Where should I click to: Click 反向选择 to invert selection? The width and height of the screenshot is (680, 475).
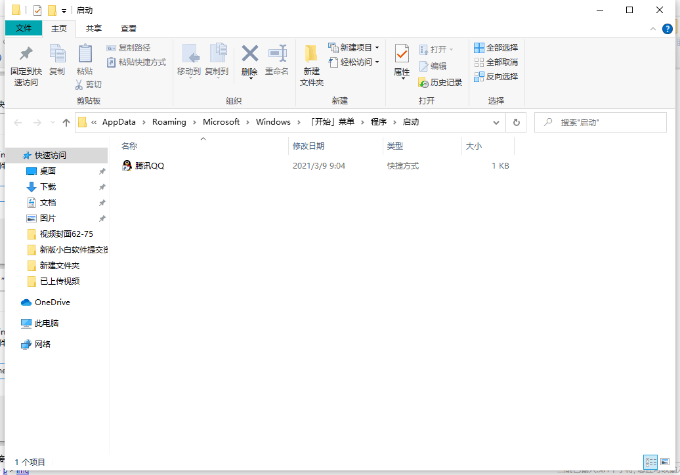496,76
